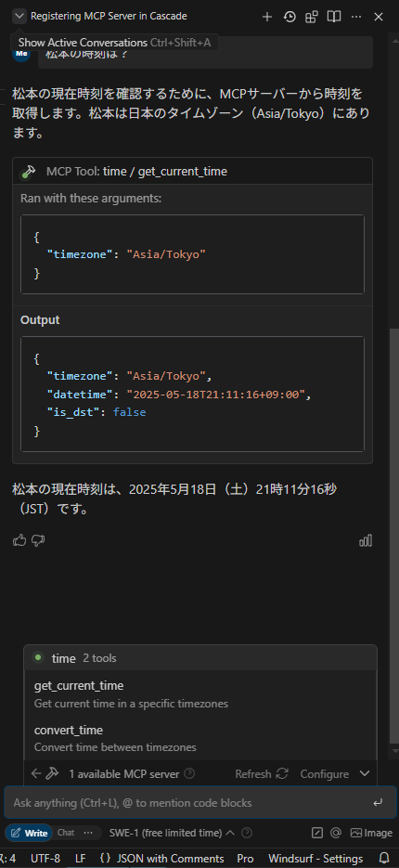This screenshot has height=868, width=399.
Task: Open conversation history clock icon
Action: click(290, 17)
